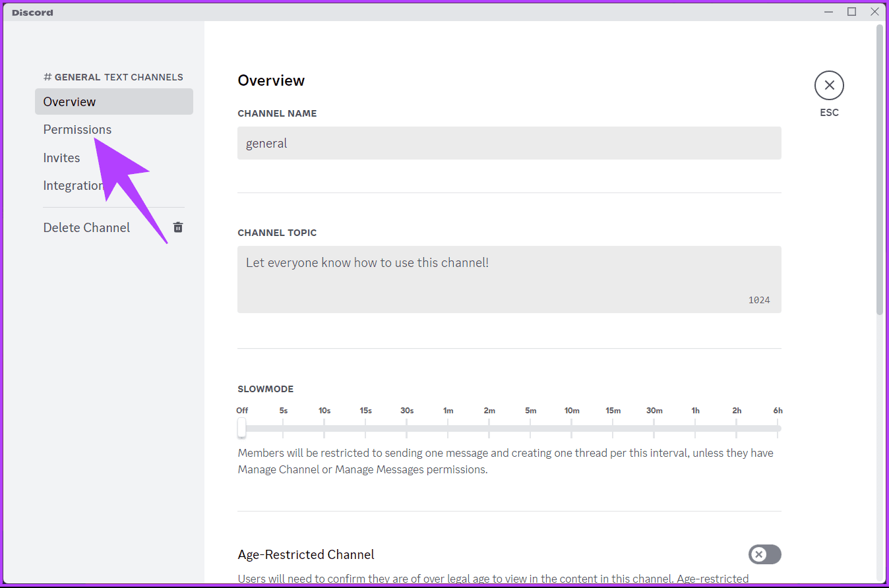Set slowmode to the 1m mark
Viewport: 889px width, 588px height.
448,428
